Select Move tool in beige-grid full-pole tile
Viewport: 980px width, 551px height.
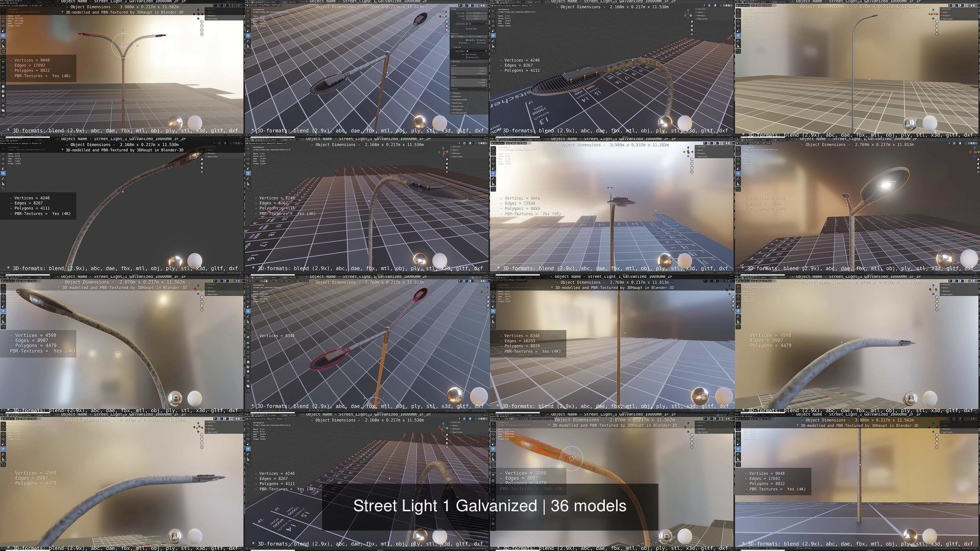[x=738, y=21]
